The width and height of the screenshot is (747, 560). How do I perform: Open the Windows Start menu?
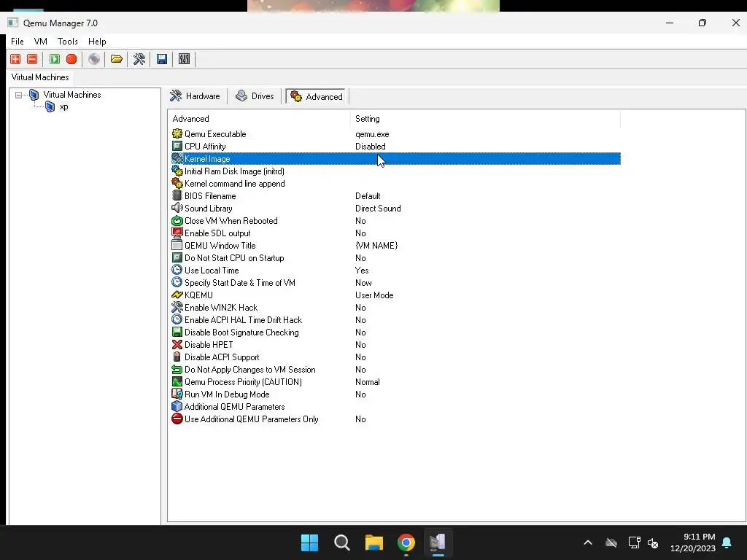pyautogui.click(x=309, y=542)
